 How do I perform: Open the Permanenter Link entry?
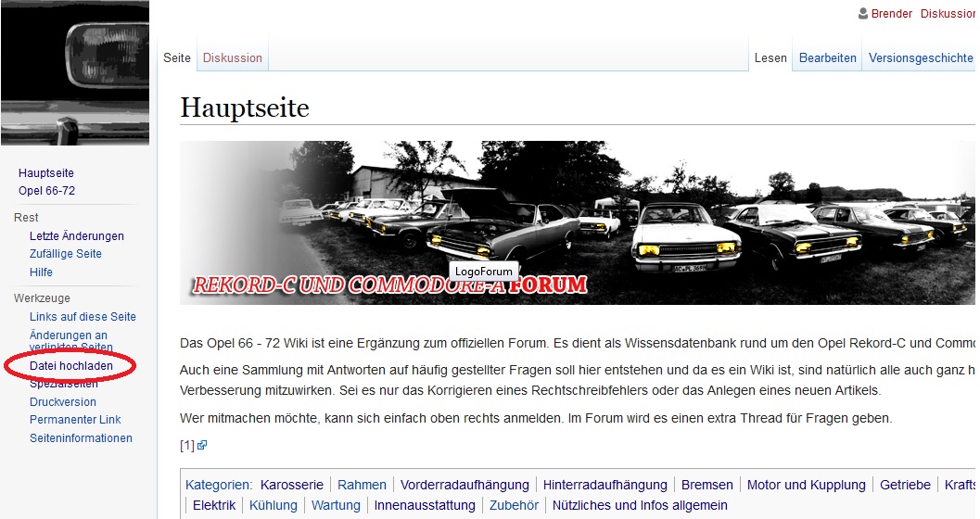[x=75, y=420]
